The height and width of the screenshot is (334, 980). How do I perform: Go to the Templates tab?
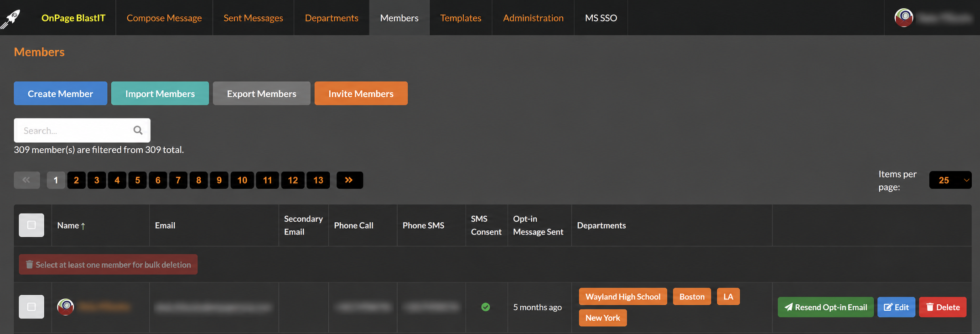pyautogui.click(x=461, y=18)
